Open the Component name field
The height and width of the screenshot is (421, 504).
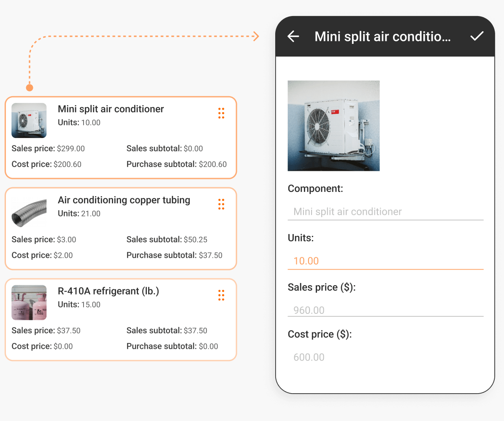click(385, 211)
